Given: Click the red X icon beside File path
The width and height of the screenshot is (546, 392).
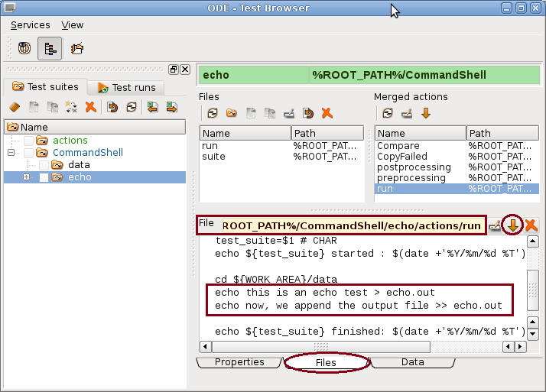Looking at the screenshot, I should point(531,225).
